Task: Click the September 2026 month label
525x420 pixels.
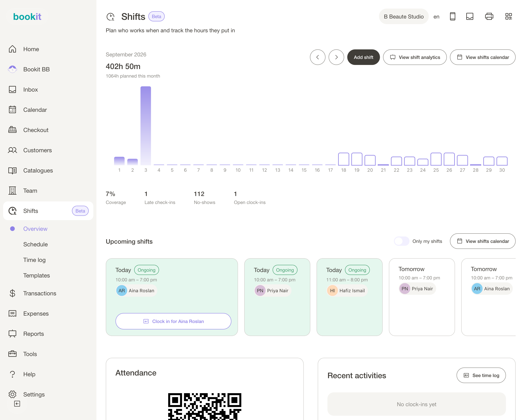Action: click(x=126, y=54)
